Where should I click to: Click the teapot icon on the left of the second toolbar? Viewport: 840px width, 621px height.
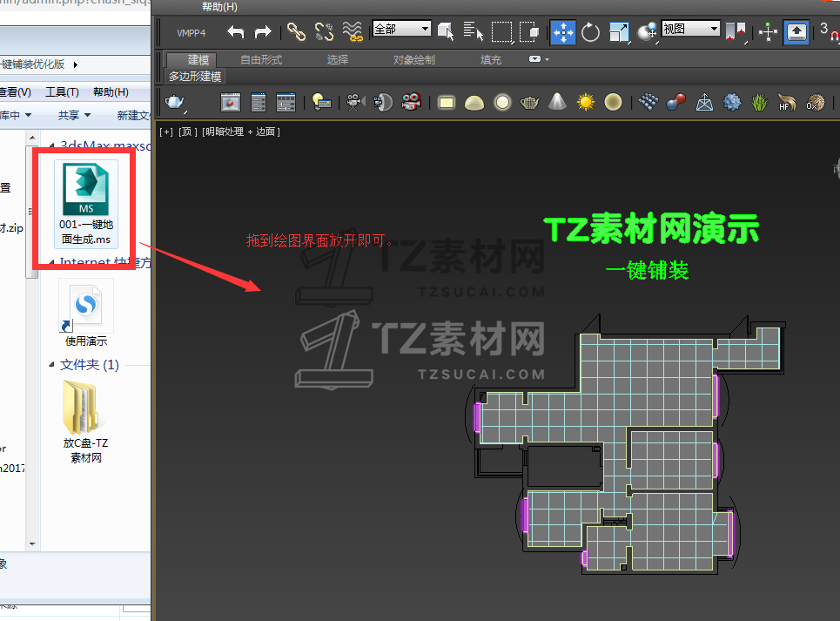pos(175,102)
